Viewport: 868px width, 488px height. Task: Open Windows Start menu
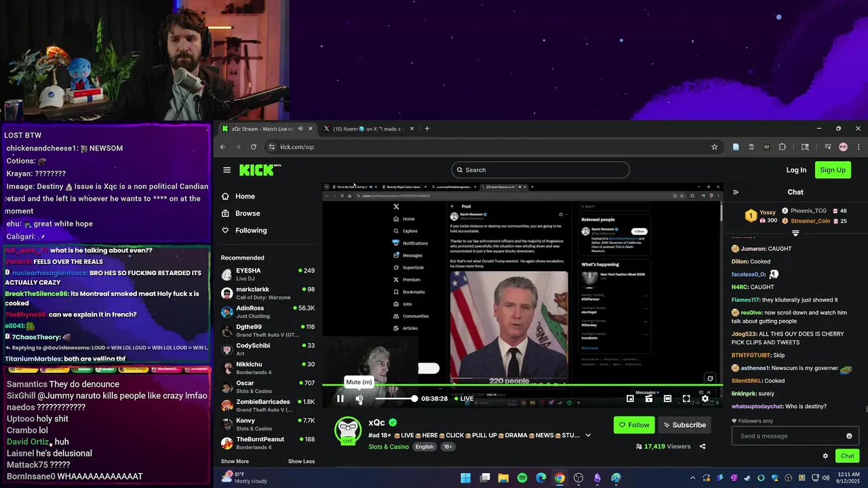pos(466,478)
